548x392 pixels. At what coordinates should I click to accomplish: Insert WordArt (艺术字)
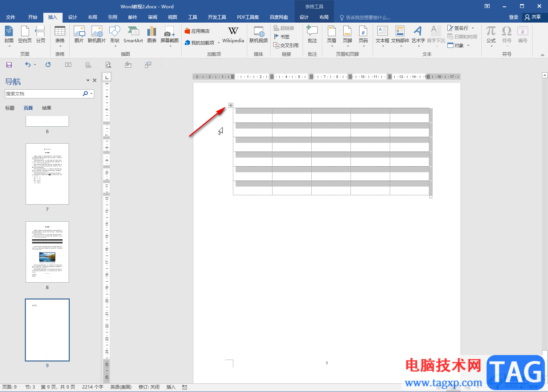click(418, 36)
